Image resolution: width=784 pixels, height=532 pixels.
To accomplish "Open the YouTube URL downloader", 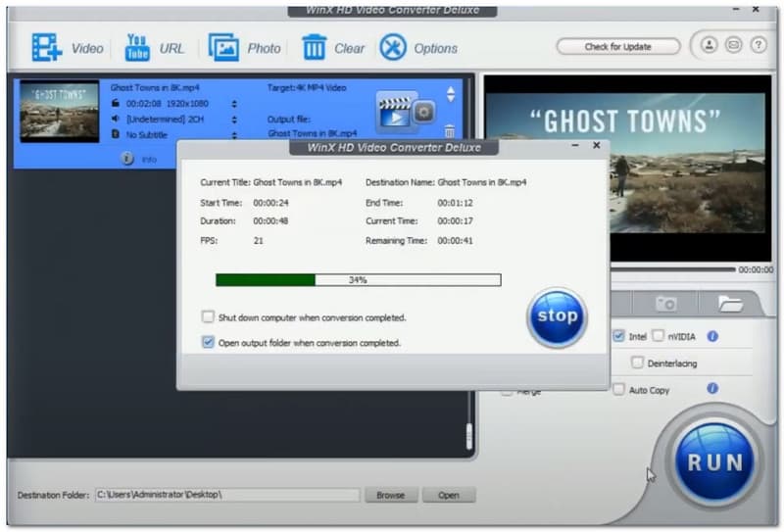I will pyautogui.click(x=137, y=47).
